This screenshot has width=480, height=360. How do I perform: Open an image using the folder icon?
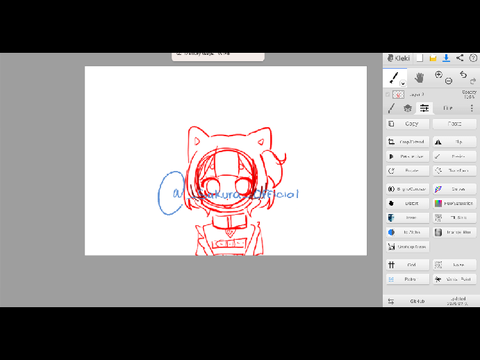(433, 59)
